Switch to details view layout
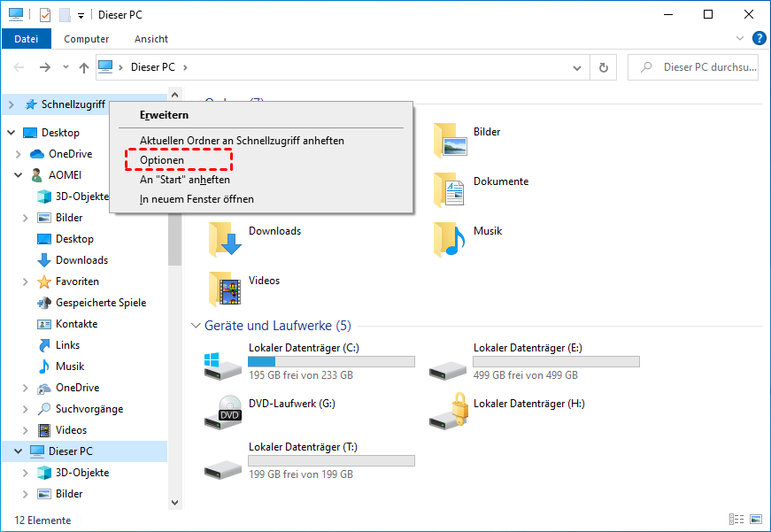The width and height of the screenshot is (771, 532). [736, 520]
